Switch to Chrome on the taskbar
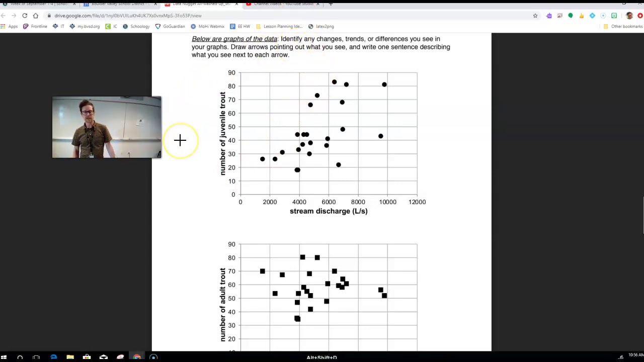The image size is (644, 362). (137, 357)
